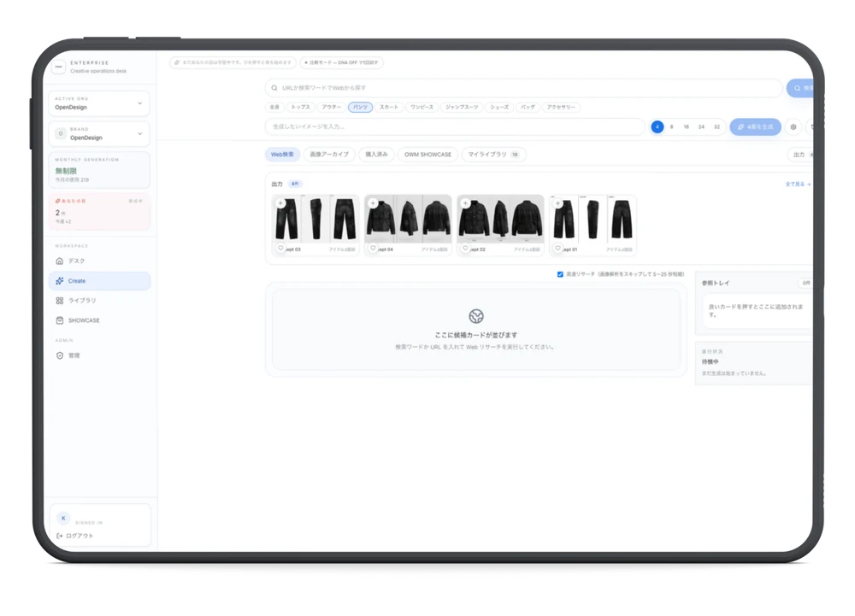The height and width of the screenshot is (616, 855).
Task: Select generation count 16
Action: pos(686,127)
